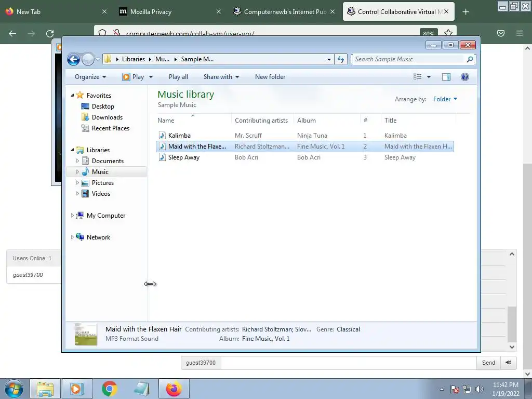Open Explorer help question mark icon
532x399 pixels.
coord(465,77)
